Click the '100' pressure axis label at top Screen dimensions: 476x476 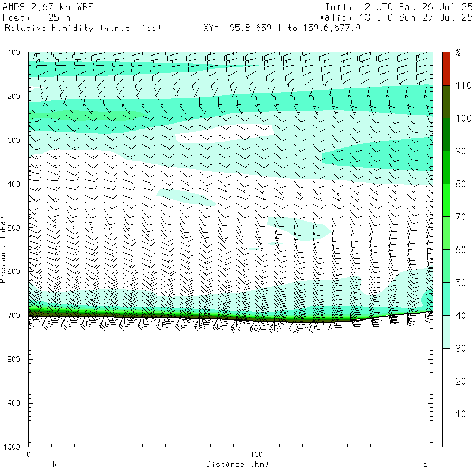coord(14,52)
